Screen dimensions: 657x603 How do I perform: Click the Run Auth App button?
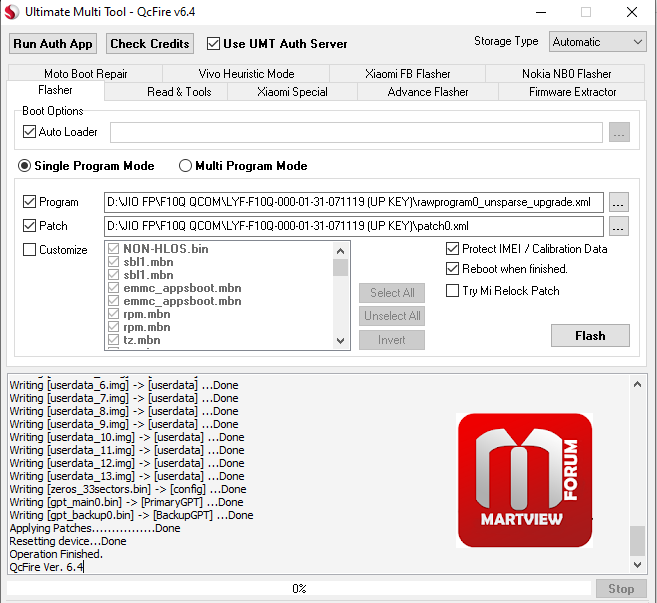pyautogui.click(x=53, y=44)
